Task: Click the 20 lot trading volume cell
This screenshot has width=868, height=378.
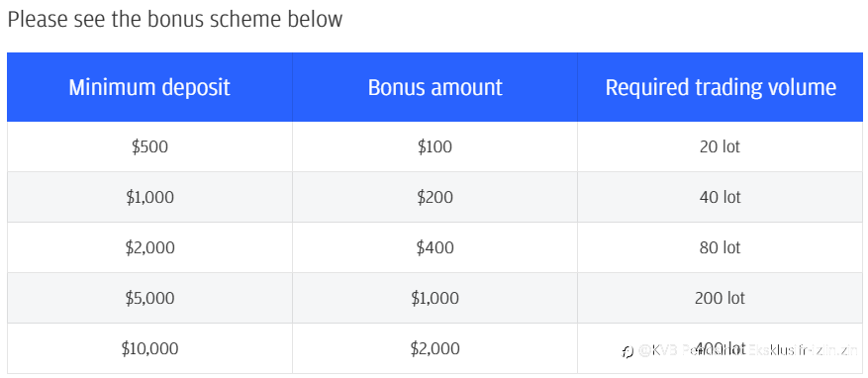Action: tap(721, 146)
